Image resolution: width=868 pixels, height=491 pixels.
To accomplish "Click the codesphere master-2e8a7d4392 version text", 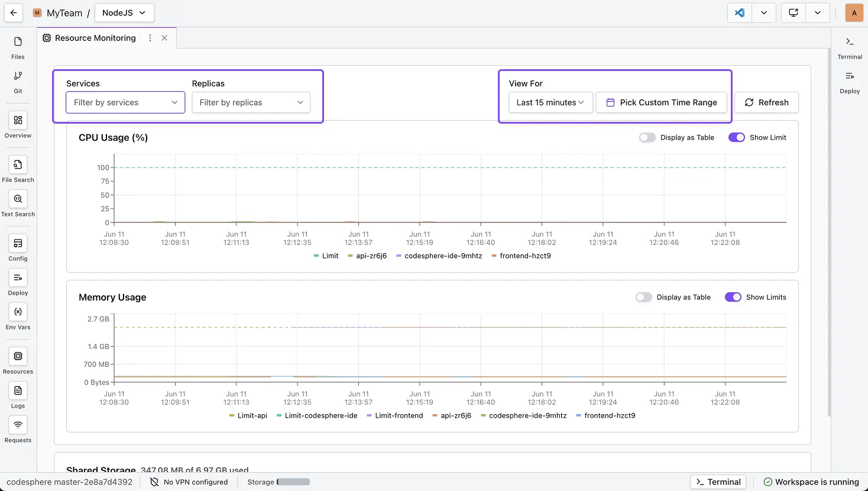I will (70, 482).
